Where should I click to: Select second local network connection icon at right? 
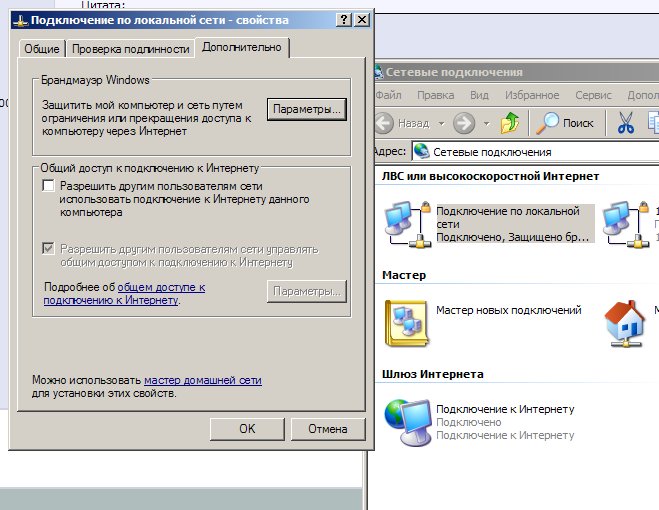pyautogui.click(x=626, y=225)
